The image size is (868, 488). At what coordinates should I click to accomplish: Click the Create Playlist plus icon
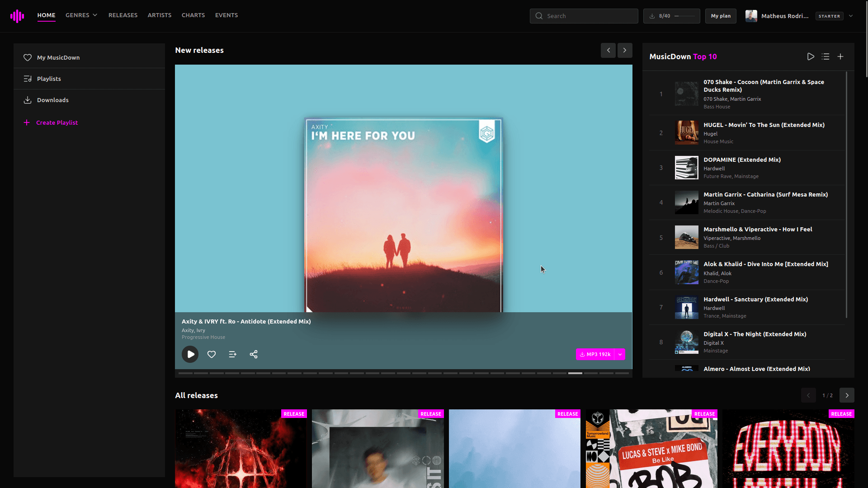pyautogui.click(x=27, y=122)
